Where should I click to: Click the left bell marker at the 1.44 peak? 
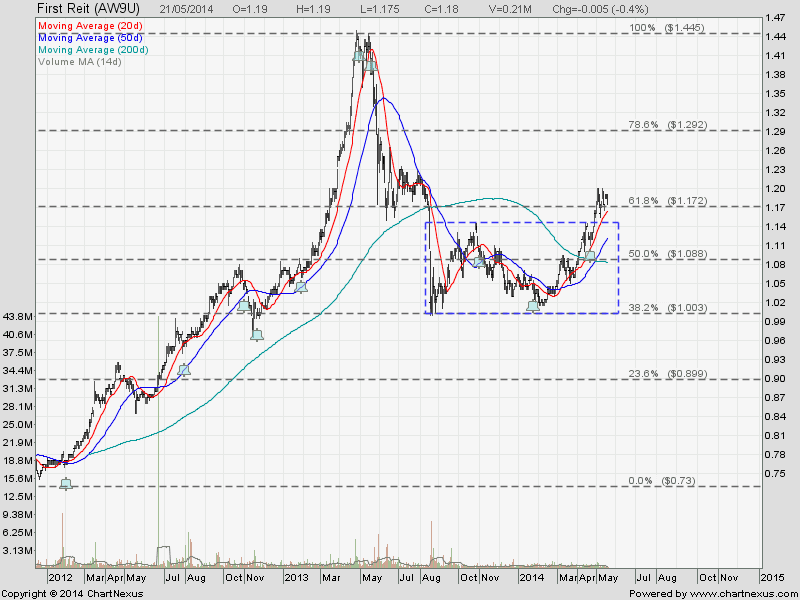tap(359, 56)
